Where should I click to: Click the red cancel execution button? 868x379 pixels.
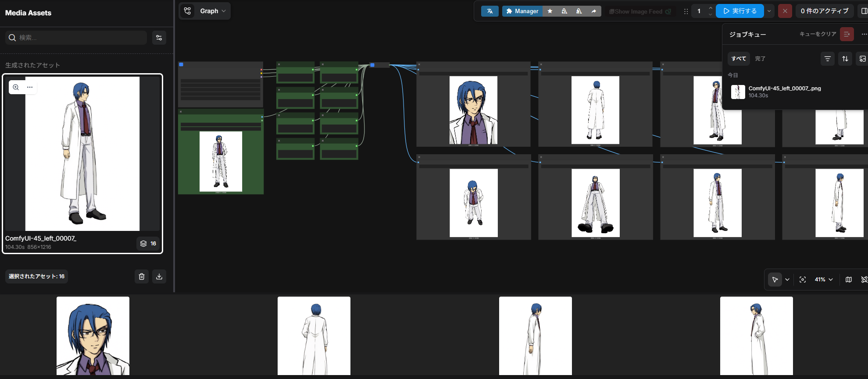(785, 11)
